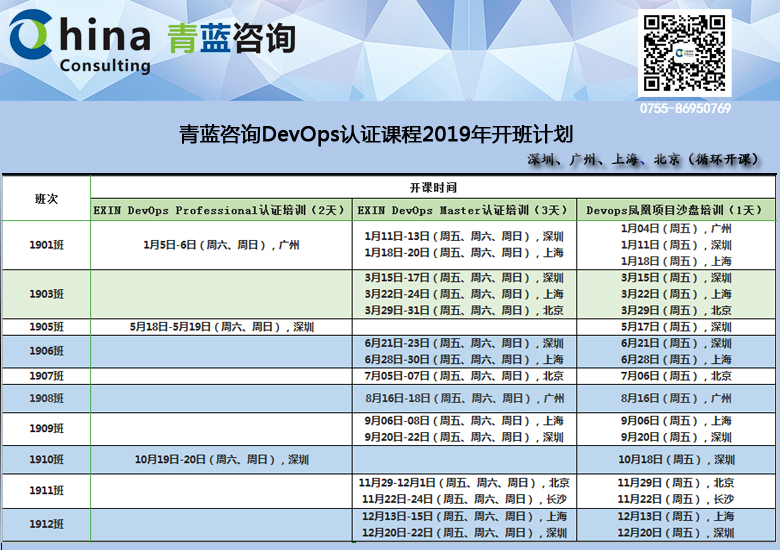Select the 班次 column header
Image resolution: width=780 pixels, height=550 pixels.
tap(46, 198)
